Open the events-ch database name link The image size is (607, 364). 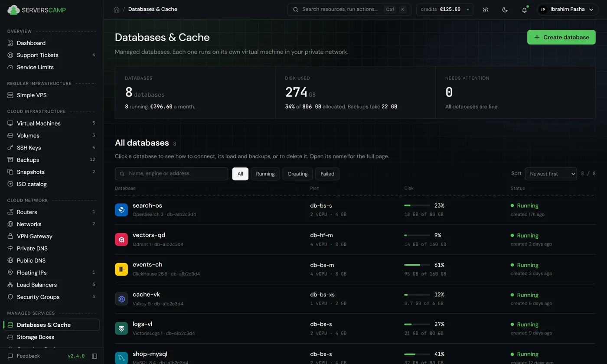(147, 265)
